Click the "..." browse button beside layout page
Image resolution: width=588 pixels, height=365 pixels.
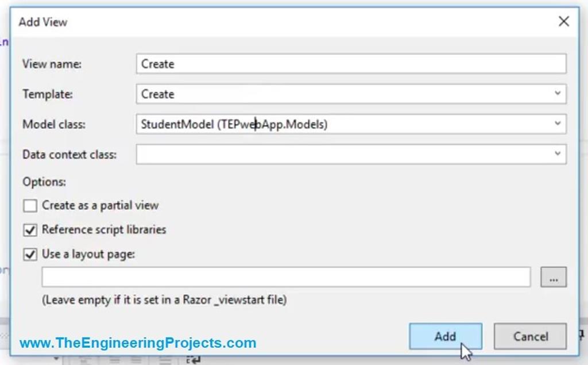tap(554, 277)
